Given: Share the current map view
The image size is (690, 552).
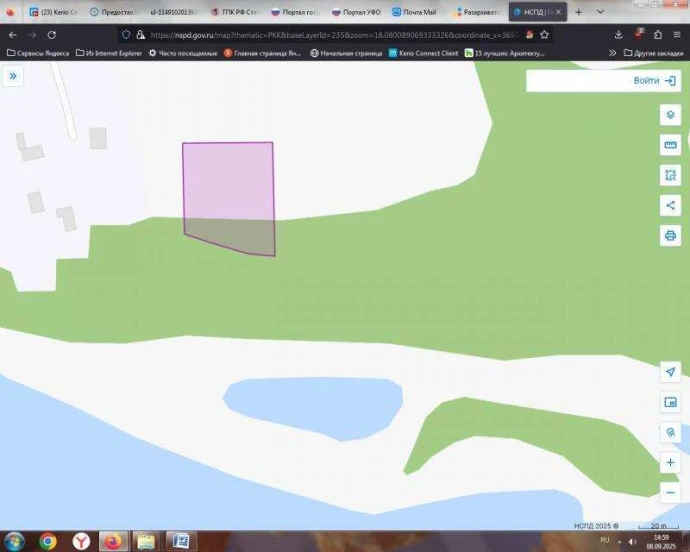Looking at the screenshot, I should coord(670,205).
